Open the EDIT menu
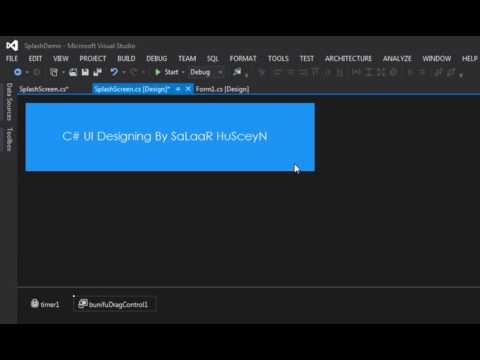This screenshot has height=360, width=480. [x=35, y=59]
